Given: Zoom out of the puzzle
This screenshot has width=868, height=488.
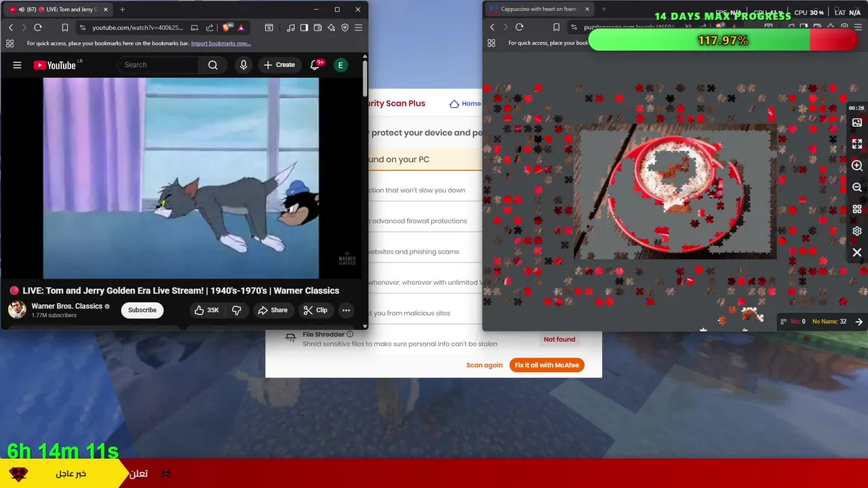Looking at the screenshot, I should click(x=857, y=188).
